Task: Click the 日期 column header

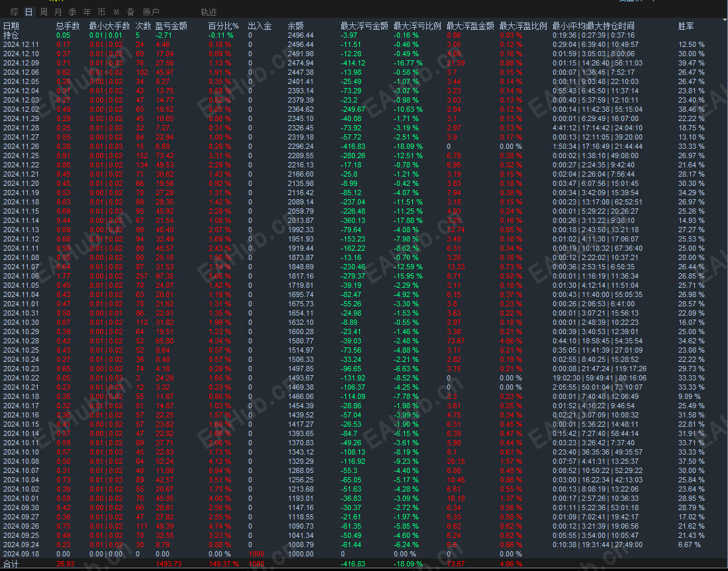Action: pos(11,26)
